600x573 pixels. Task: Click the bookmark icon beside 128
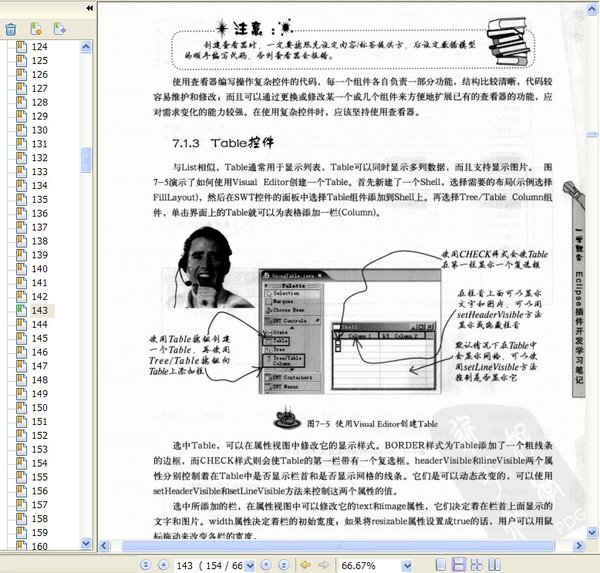tap(21, 102)
